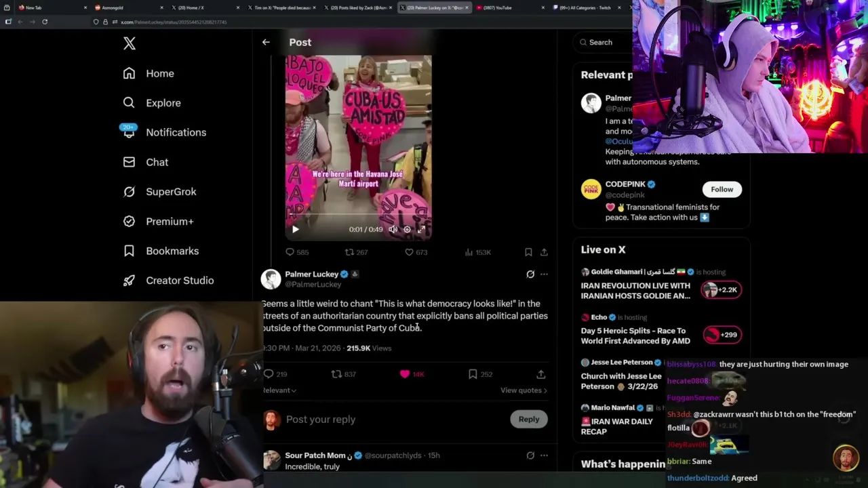This screenshot has width=868, height=488.
Task: Expand video to fullscreen
Action: pos(421,229)
